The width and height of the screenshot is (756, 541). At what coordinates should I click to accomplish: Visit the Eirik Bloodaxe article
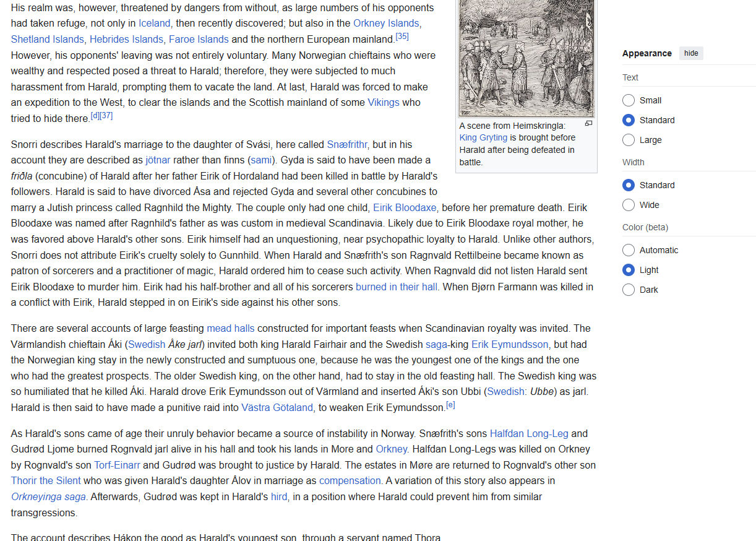point(405,207)
